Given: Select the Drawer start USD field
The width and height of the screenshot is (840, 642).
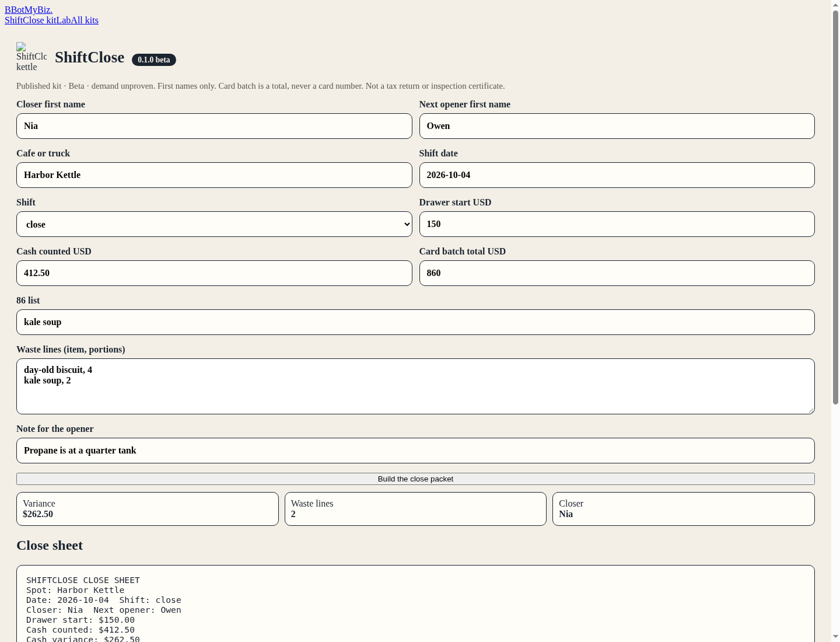Looking at the screenshot, I should 617,224.
